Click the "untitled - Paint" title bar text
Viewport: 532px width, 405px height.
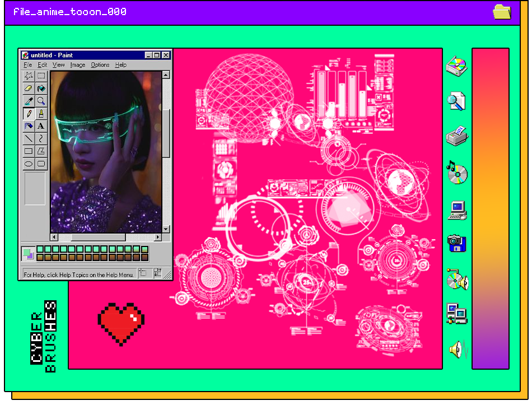coord(52,55)
